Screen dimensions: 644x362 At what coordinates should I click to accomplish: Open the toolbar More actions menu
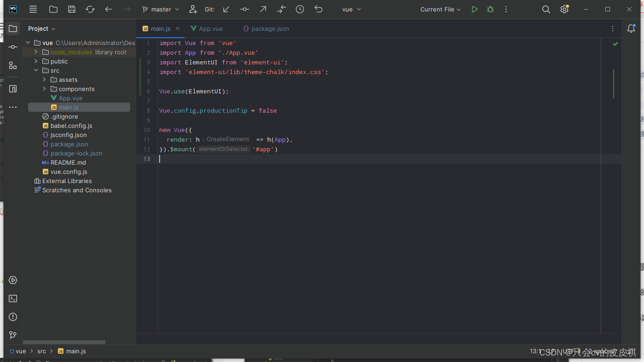pos(506,9)
